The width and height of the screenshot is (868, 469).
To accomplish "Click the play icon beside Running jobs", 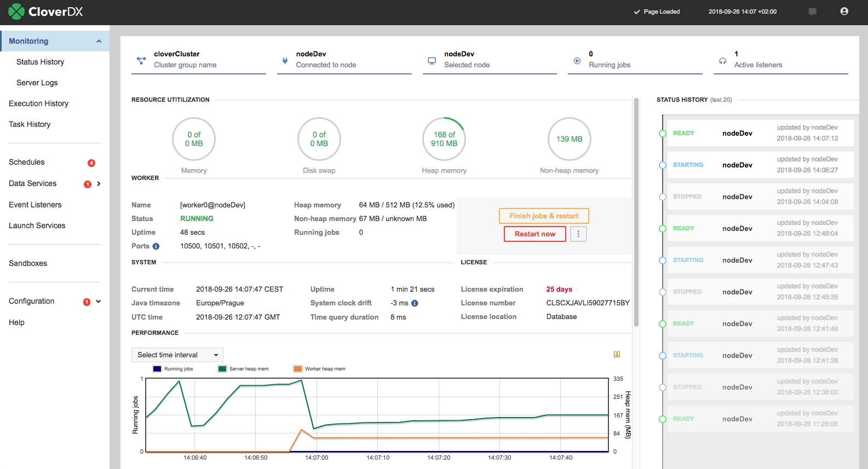I will (x=577, y=61).
